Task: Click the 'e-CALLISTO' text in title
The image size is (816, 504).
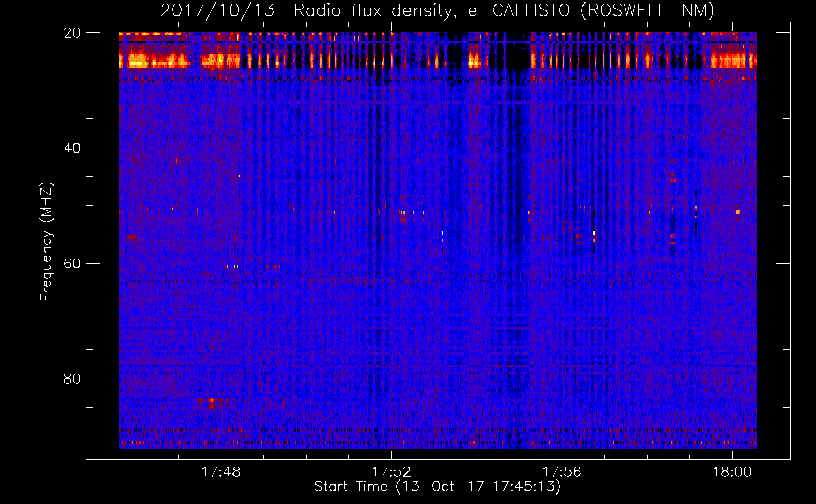Action: click(x=519, y=11)
